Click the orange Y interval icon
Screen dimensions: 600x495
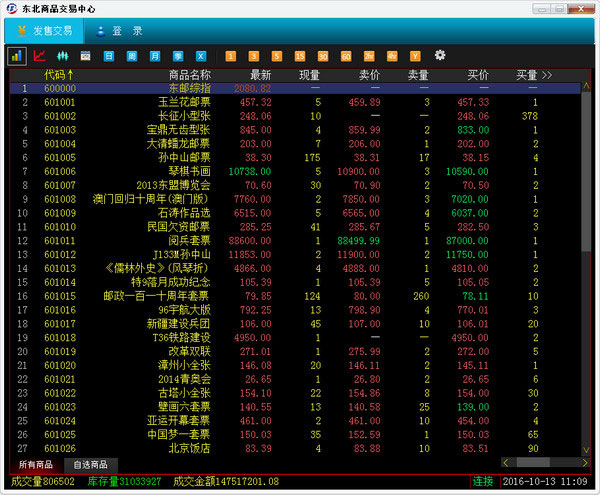point(415,56)
